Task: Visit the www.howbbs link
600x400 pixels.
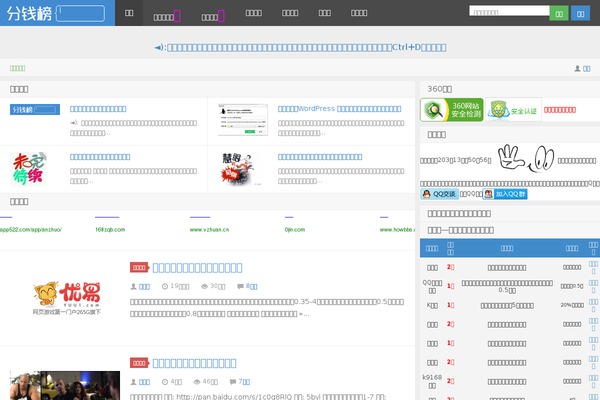Action: (397, 230)
